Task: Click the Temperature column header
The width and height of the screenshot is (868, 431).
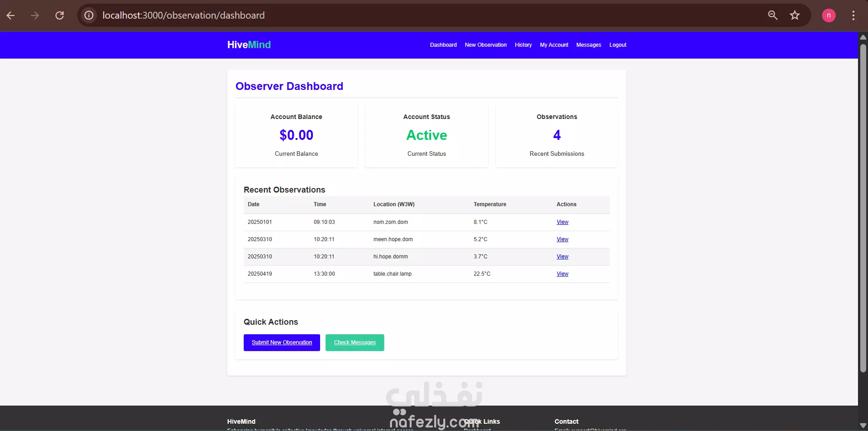Action: (x=490, y=204)
